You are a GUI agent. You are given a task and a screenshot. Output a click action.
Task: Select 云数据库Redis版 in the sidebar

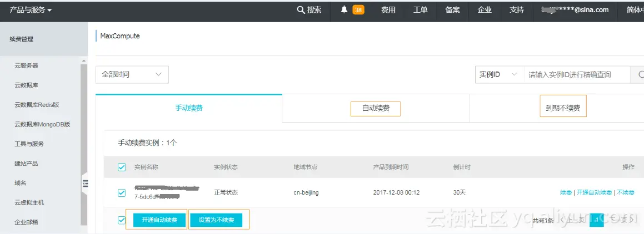[x=37, y=105]
